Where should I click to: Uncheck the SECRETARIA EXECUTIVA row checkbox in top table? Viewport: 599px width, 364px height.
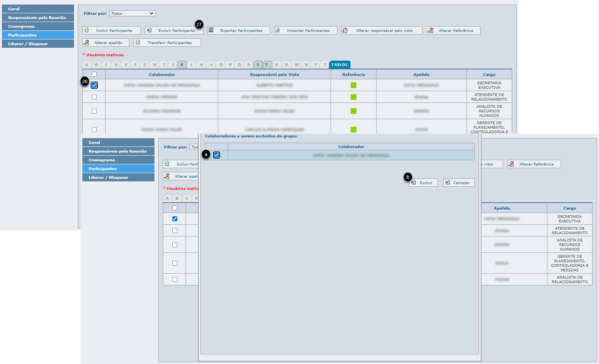(95, 85)
